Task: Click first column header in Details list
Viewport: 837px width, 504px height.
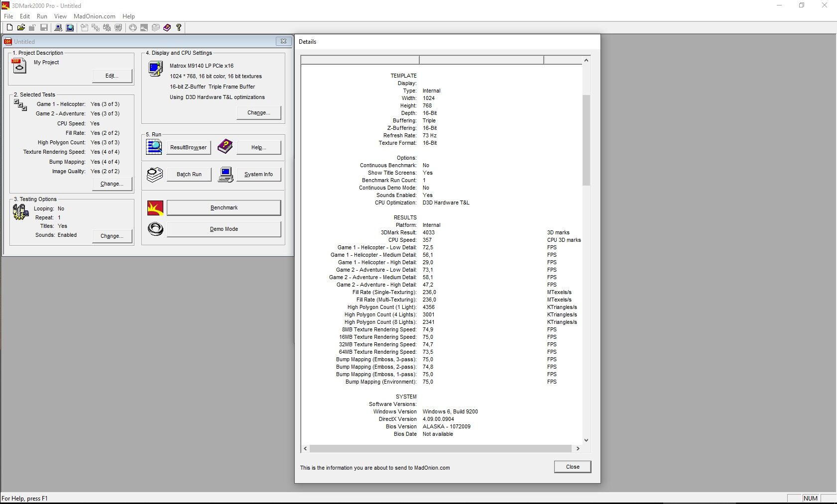Action: click(x=360, y=60)
